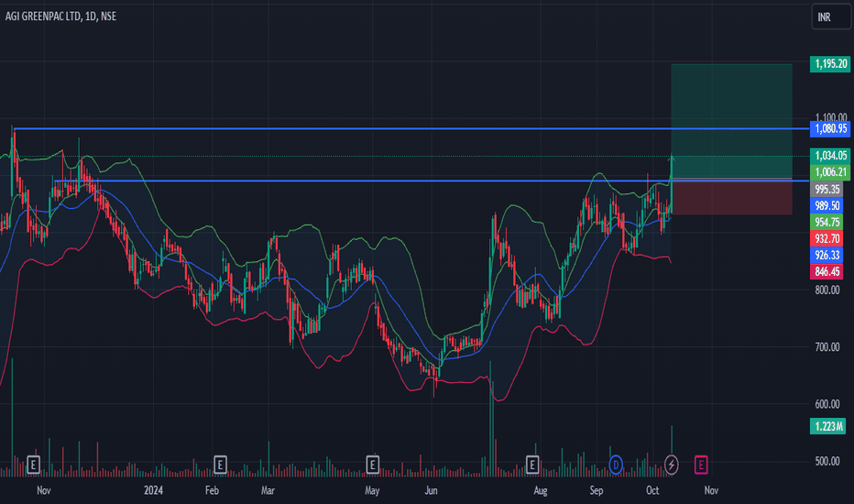Viewport: 854px width, 504px height.
Task: Click the AGI GREENPAC LTD symbol title
Action: click(61, 16)
